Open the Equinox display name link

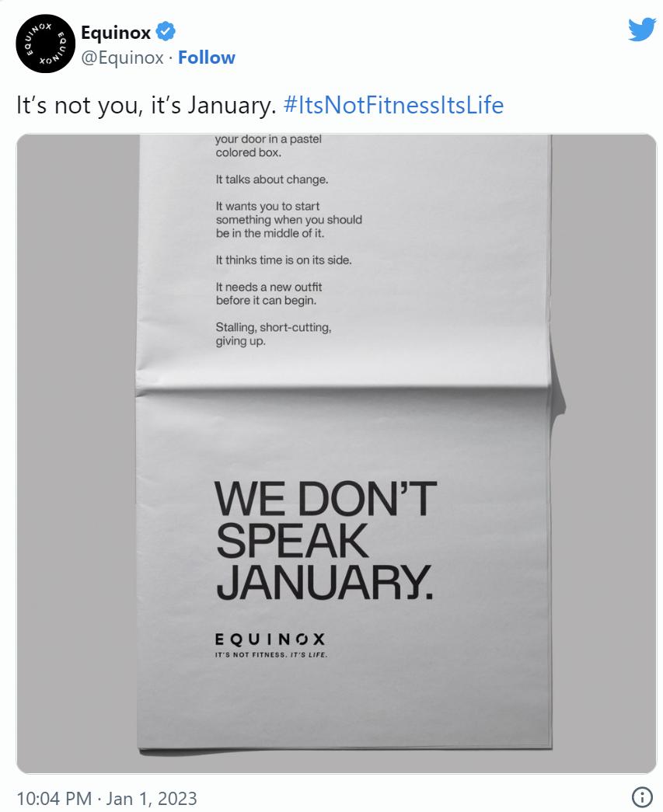116,32
